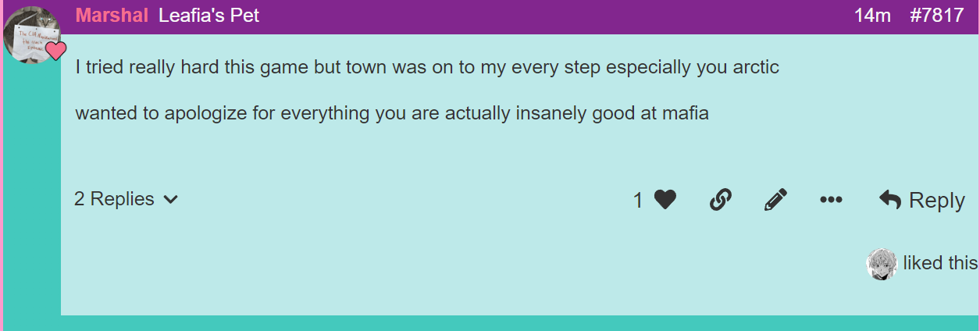Open post number #7817 permalink
The width and height of the screenshot is (980, 331).
pyautogui.click(x=937, y=16)
